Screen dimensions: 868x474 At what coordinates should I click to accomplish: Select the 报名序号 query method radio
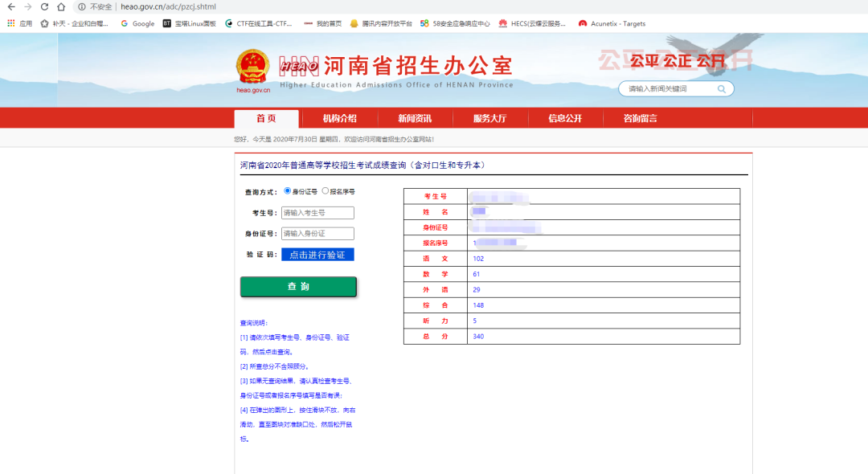tap(325, 191)
